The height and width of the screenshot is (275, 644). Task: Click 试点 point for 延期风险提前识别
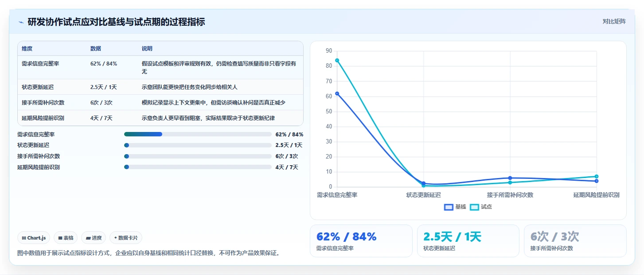click(597, 176)
